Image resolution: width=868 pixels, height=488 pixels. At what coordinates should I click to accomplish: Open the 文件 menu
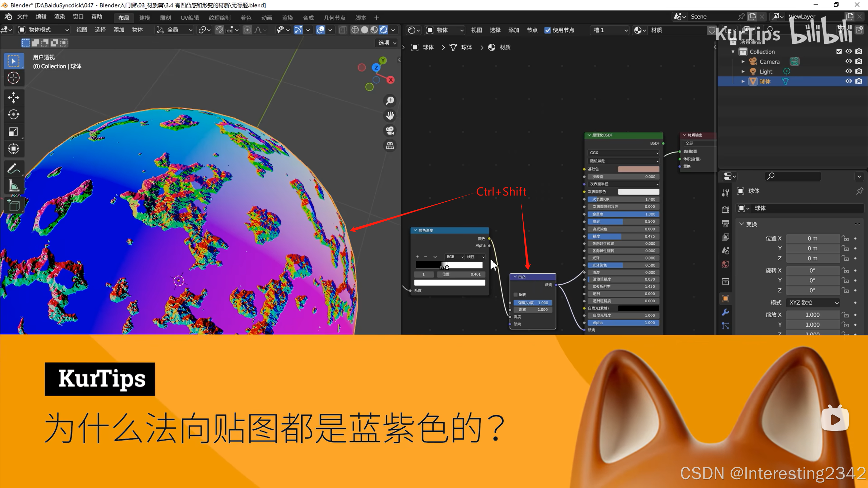[x=22, y=17]
